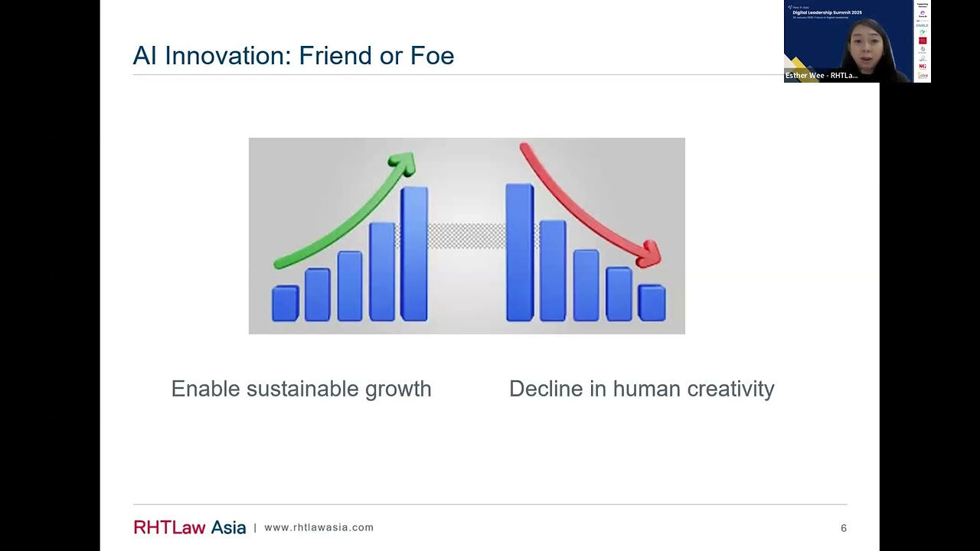Click the Esther Wee name label

[x=822, y=76]
